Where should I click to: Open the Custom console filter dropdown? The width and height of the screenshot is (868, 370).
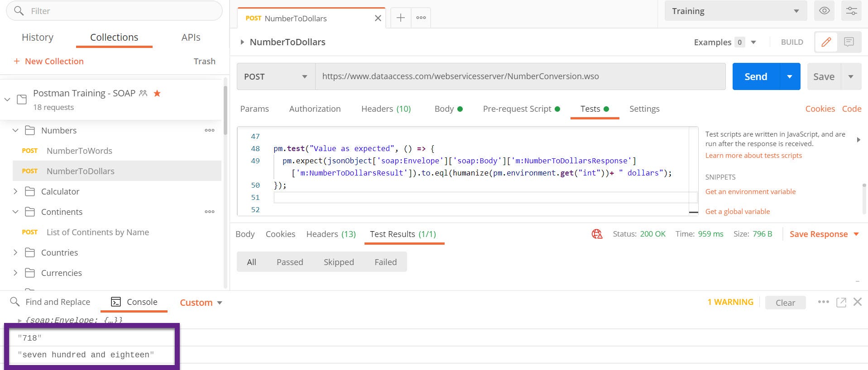click(x=201, y=303)
